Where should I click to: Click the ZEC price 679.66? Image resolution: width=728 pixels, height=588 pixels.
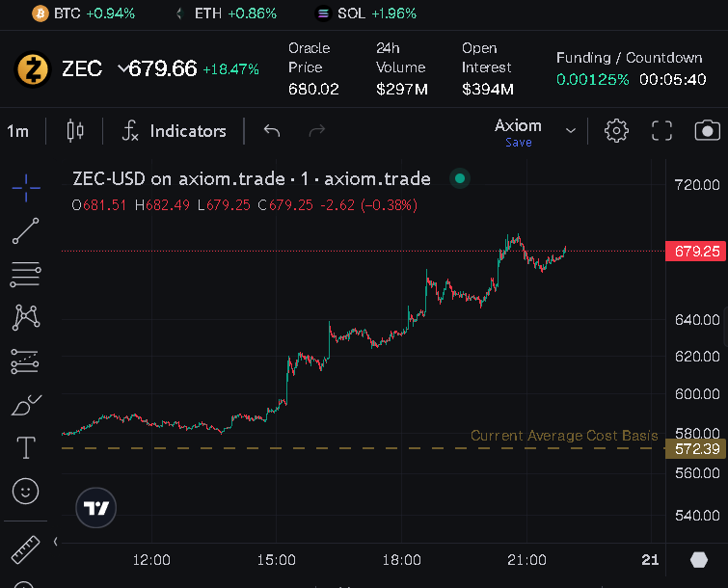pos(163,68)
